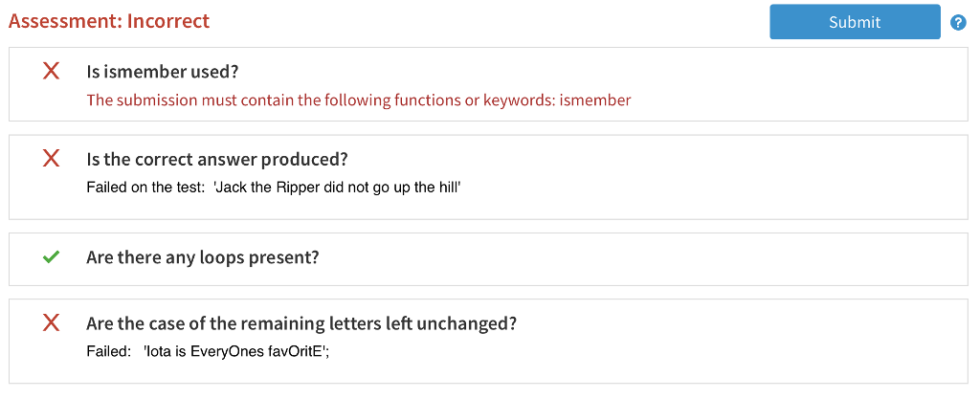The height and width of the screenshot is (399, 980).
Task: Expand 'Is the correct answer produced?' test result
Action: click(x=216, y=159)
